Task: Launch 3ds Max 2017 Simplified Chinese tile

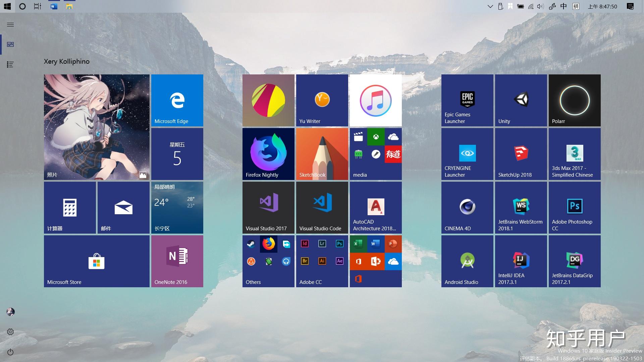Action: click(x=575, y=154)
